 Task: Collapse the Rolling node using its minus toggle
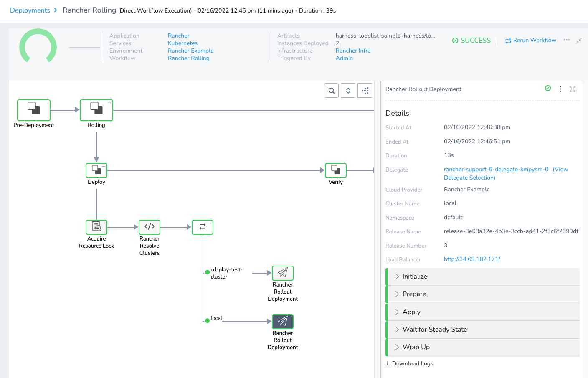(x=109, y=103)
